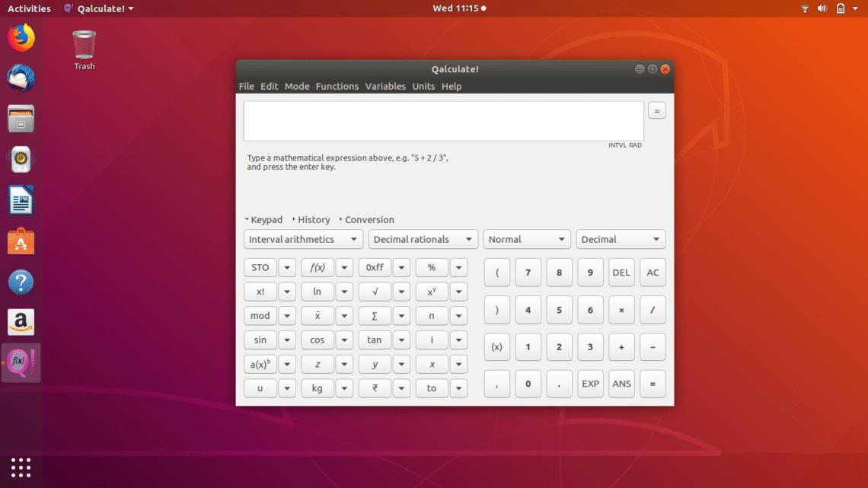Click the expression input field
Image resolution: width=868 pixels, height=488 pixels.
[x=442, y=119]
